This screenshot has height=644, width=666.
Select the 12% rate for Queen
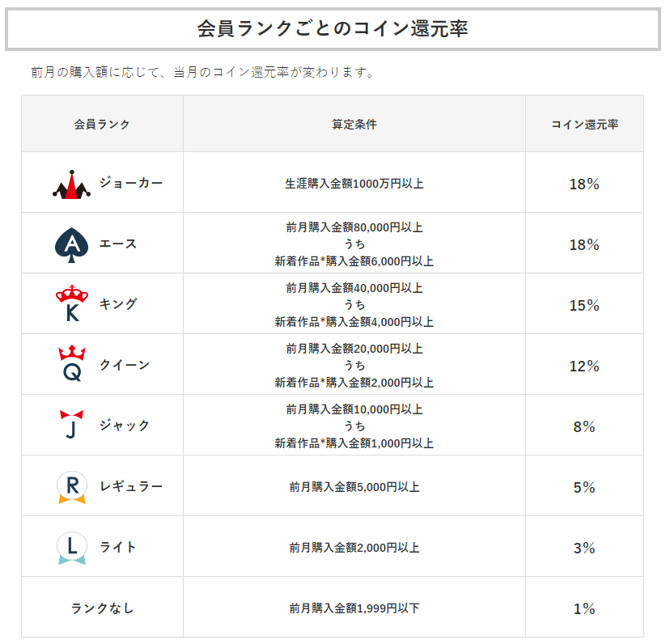pos(584,366)
